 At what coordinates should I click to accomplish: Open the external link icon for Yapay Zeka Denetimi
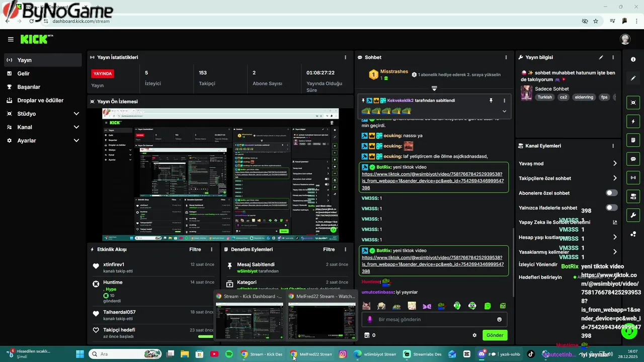[615, 222]
